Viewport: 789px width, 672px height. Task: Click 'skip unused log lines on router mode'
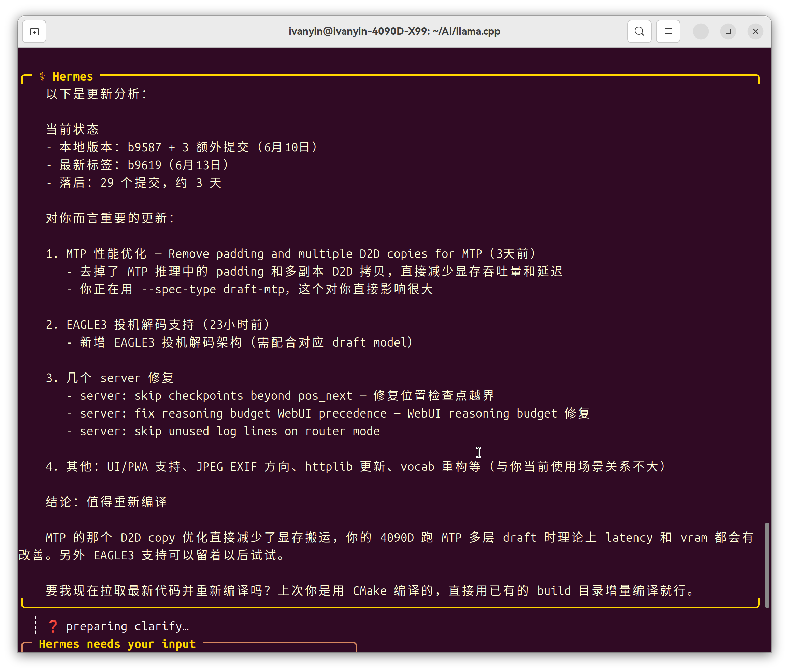[224, 431]
